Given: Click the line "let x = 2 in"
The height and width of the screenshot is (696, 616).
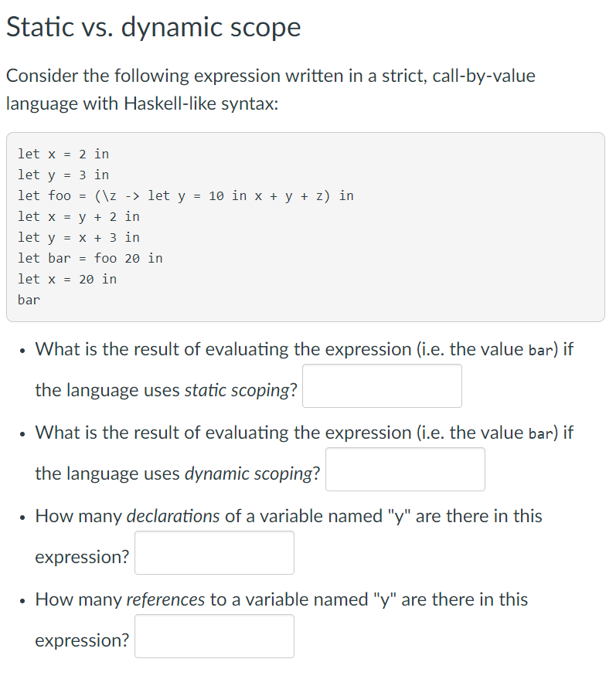Looking at the screenshot, I should (63, 154).
